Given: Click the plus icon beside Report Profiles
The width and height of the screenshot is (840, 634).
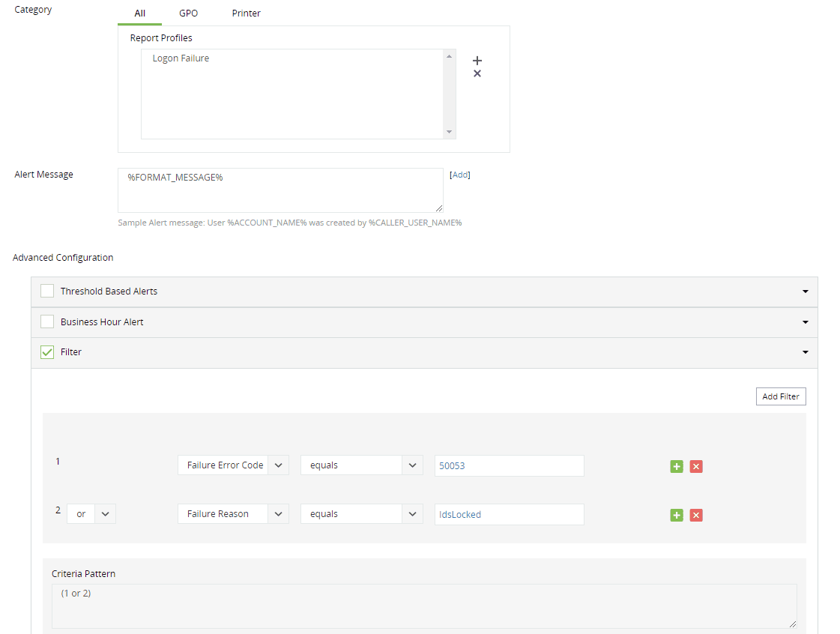Looking at the screenshot, I should (477, 61).
